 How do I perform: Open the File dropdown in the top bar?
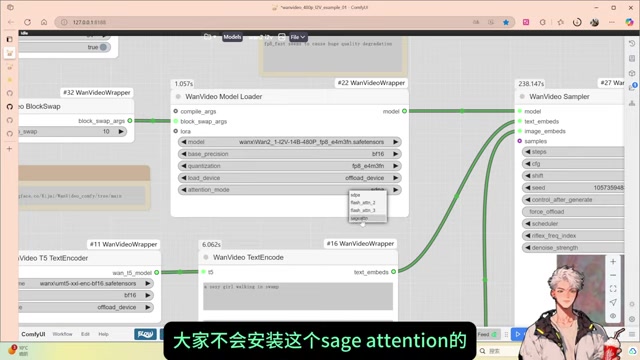pos(298,37)
